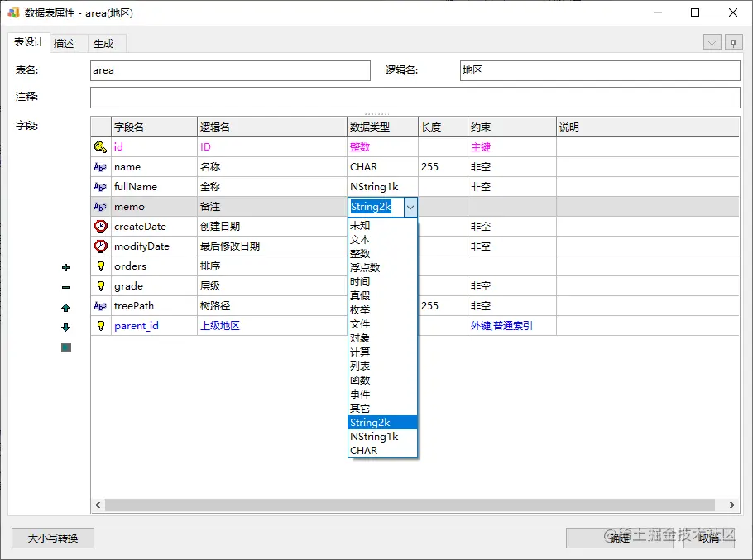753x560 pixels.
Task: Click the 字段名 column header
Action: (154, 127)
